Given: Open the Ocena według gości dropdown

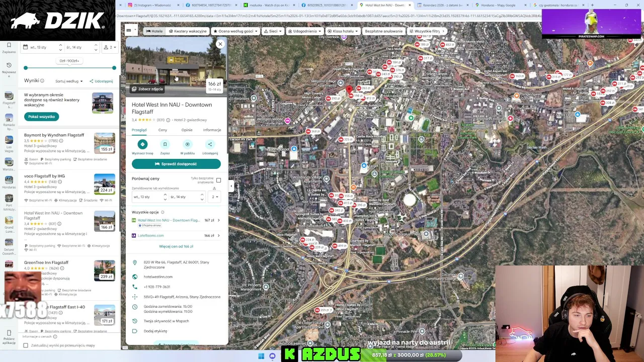Looking at the screenshot, I should click(x=235, y=31).
